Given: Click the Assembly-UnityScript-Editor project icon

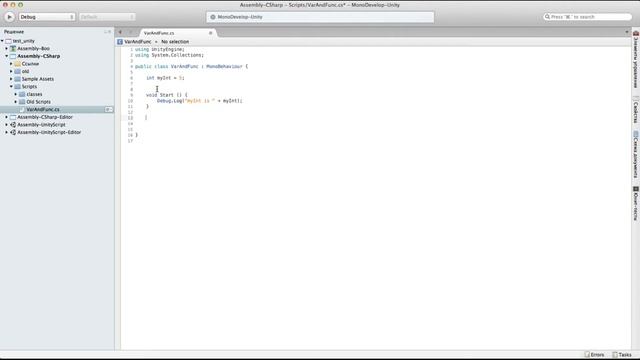Looking at the screenshot, I should tap(13, 132).
